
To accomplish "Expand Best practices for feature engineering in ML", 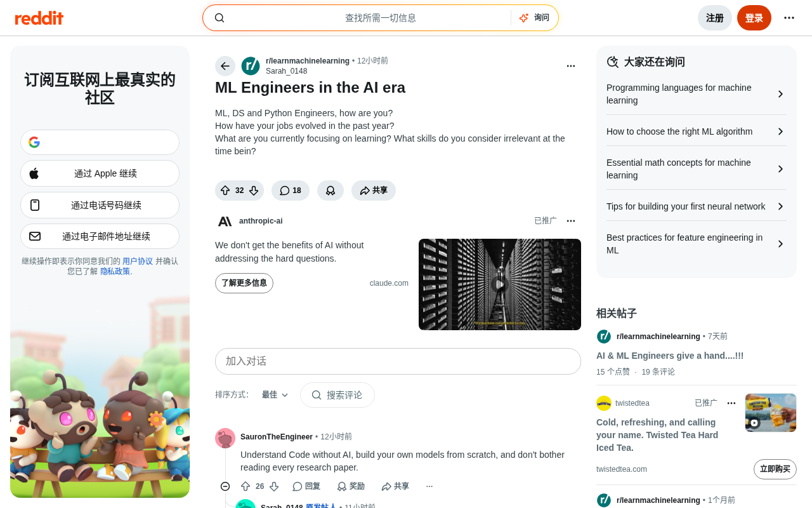I will (x=697, y=244).
